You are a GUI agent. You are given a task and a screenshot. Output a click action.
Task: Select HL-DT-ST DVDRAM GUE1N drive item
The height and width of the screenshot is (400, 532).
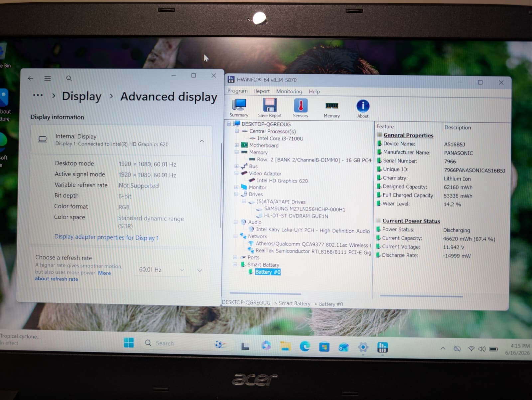coord(296,216)
